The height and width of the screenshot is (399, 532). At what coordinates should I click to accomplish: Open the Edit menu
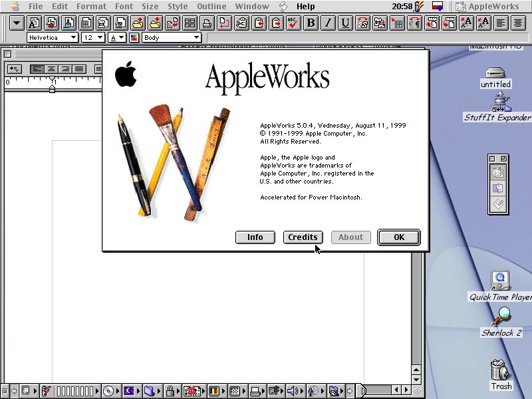click(60, 7)
